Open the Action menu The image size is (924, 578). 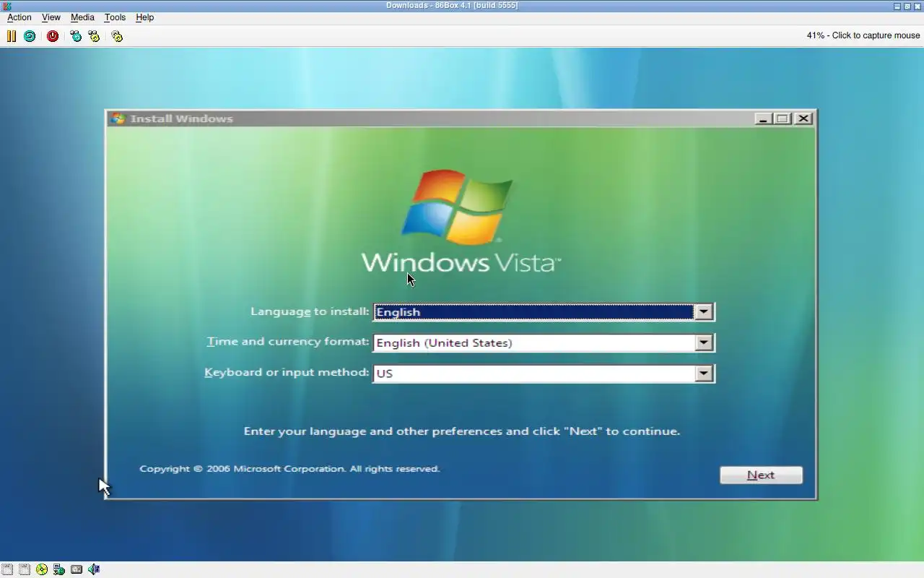[x=19, y=17]
